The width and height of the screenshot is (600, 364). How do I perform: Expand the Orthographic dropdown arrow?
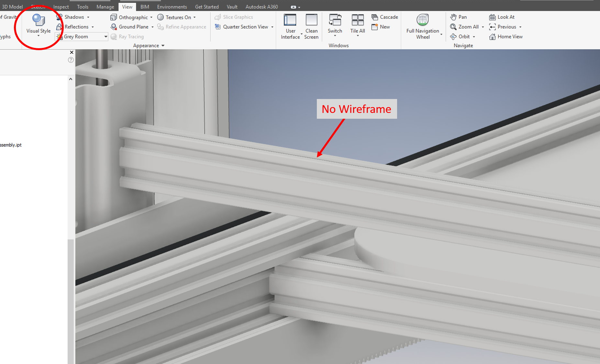(151, 17)
